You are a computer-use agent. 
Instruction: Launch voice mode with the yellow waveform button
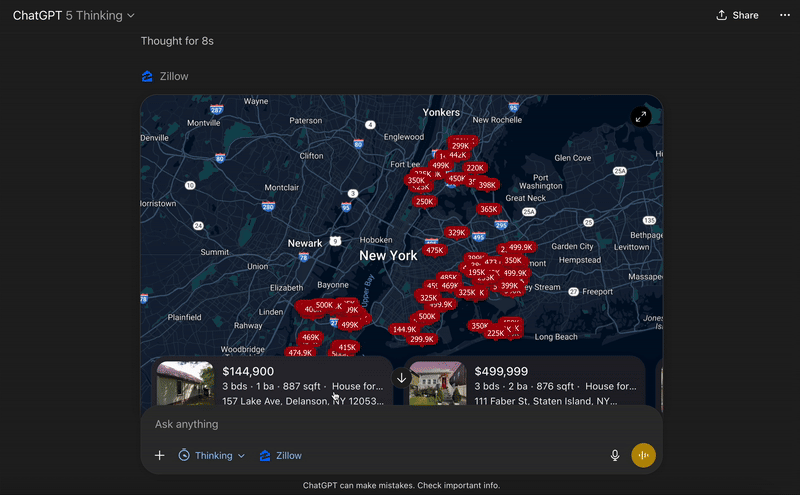(x=644, y=456)
